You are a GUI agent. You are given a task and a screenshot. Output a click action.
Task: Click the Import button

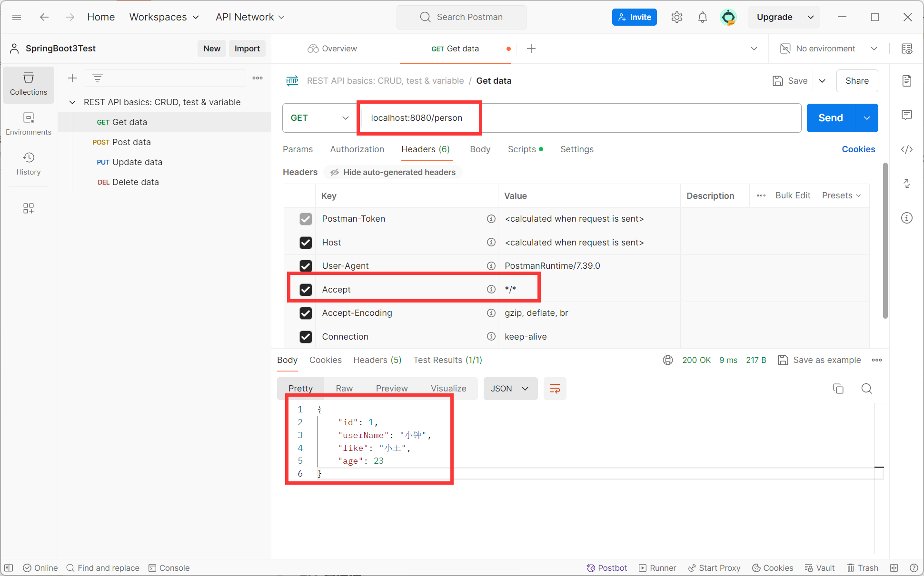[247, 49]
